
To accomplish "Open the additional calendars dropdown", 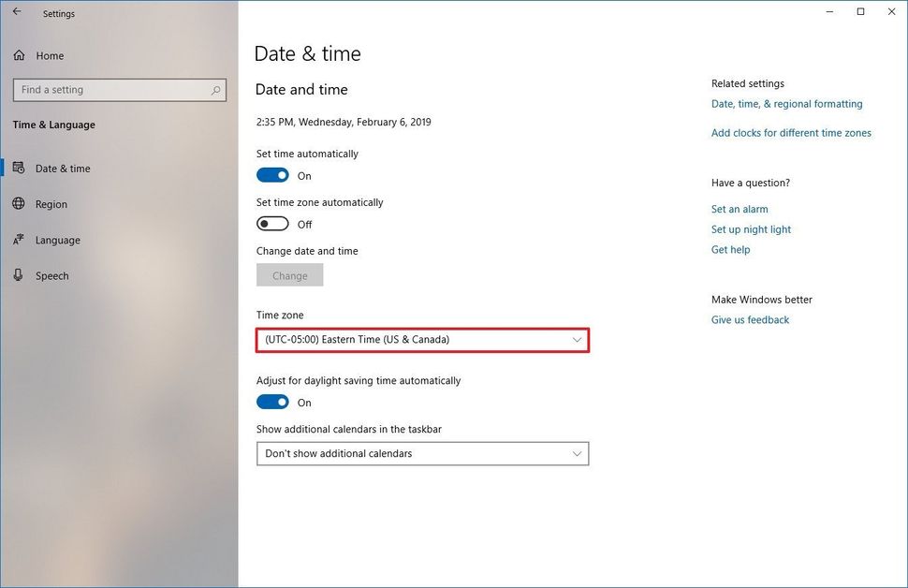I will (422, 453).
